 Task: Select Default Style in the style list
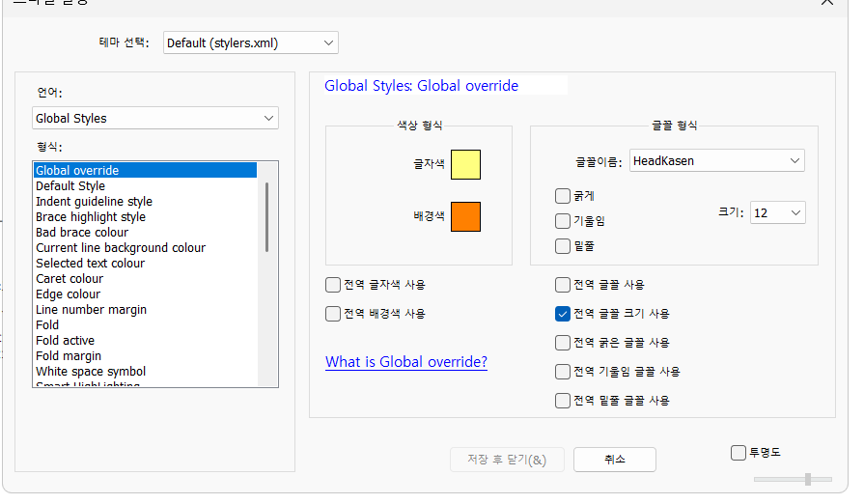click(x=70, y=186)
